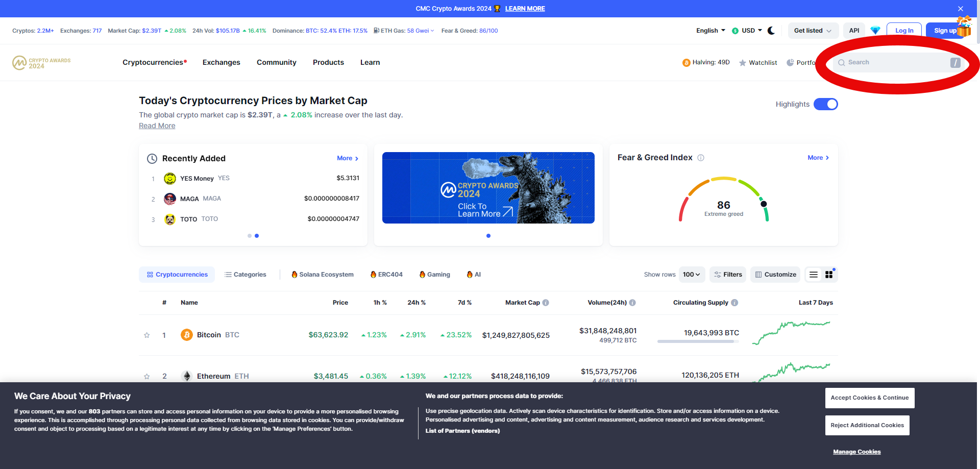Viewport: 980px width, 469px height.
Task: Close the CMC Crypto Awards banner
Action: [961, 9]
